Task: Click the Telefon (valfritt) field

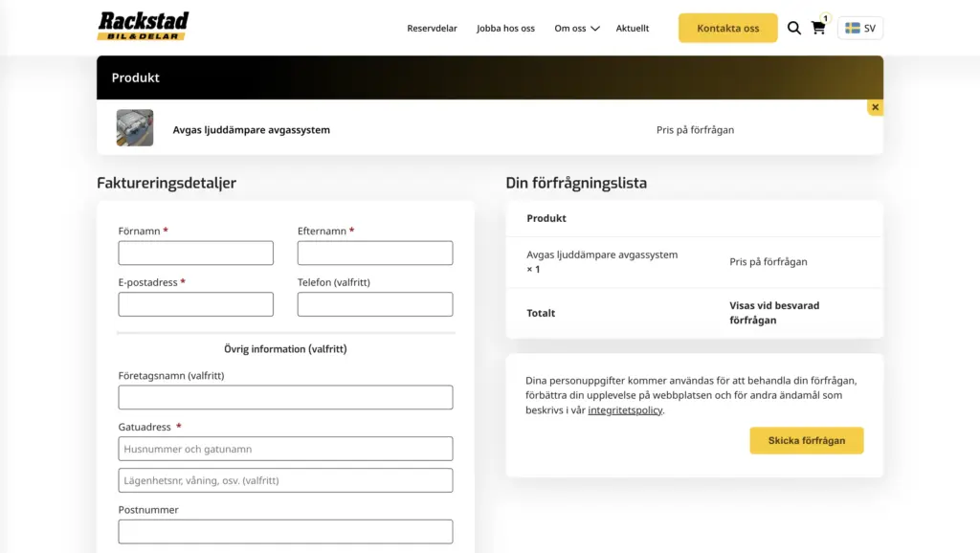Action: pos(374,304)
